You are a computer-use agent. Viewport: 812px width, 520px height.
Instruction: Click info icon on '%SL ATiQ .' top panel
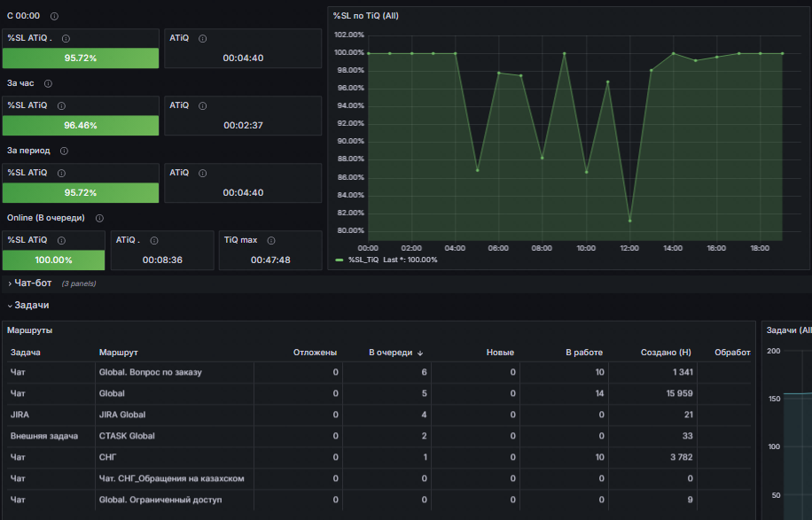(x=66, y=38)
